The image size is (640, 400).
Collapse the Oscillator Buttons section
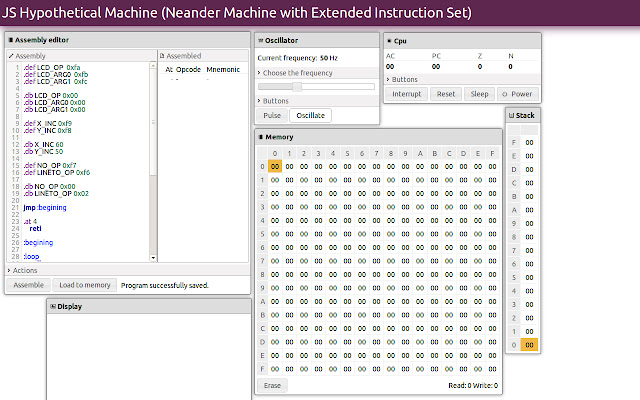(x=273, y=101)
